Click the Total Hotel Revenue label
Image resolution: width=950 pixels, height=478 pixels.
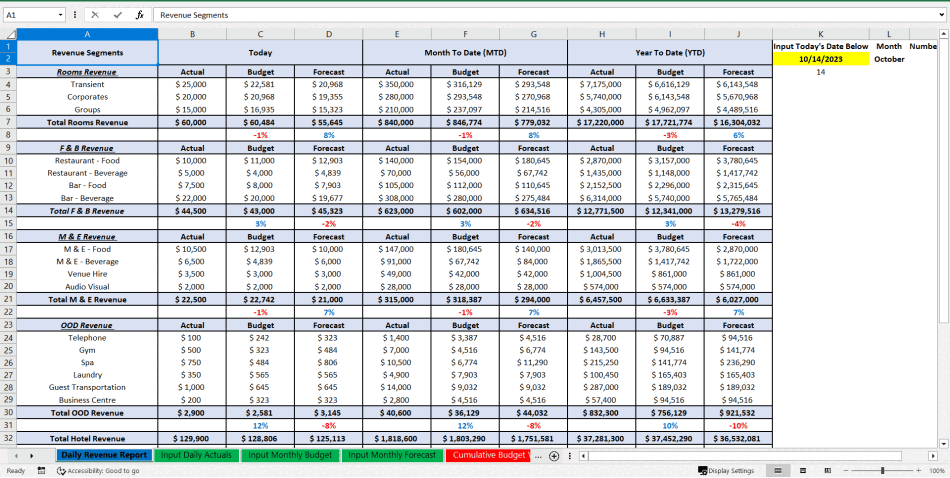[87, 438]
